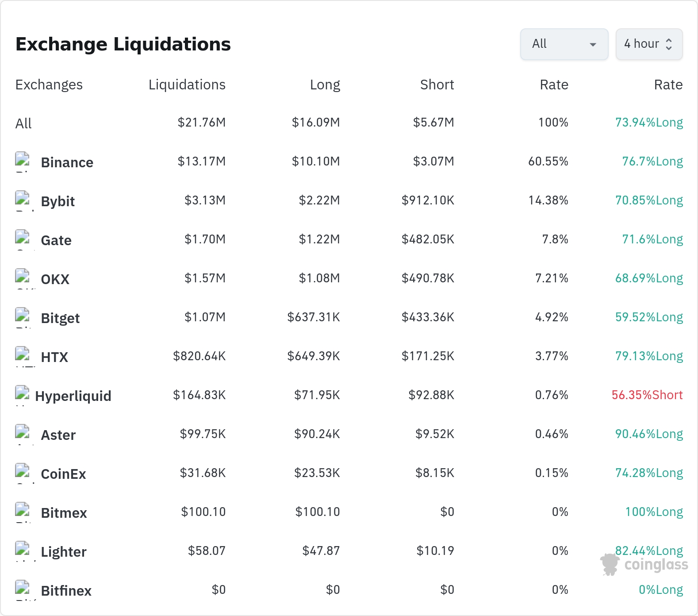
Task: Select Hyperliquid's 56.35%Short rate value
Action: [647, 395]
